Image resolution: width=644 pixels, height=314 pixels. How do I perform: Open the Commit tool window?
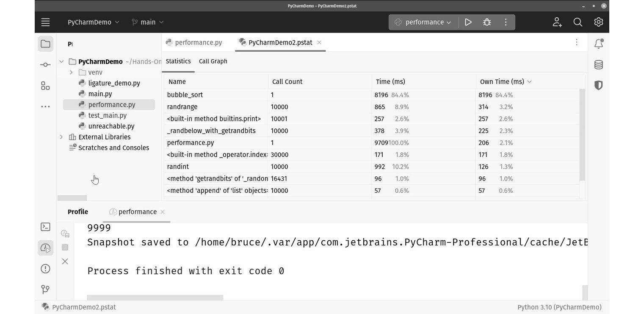[x=45, y=64]
